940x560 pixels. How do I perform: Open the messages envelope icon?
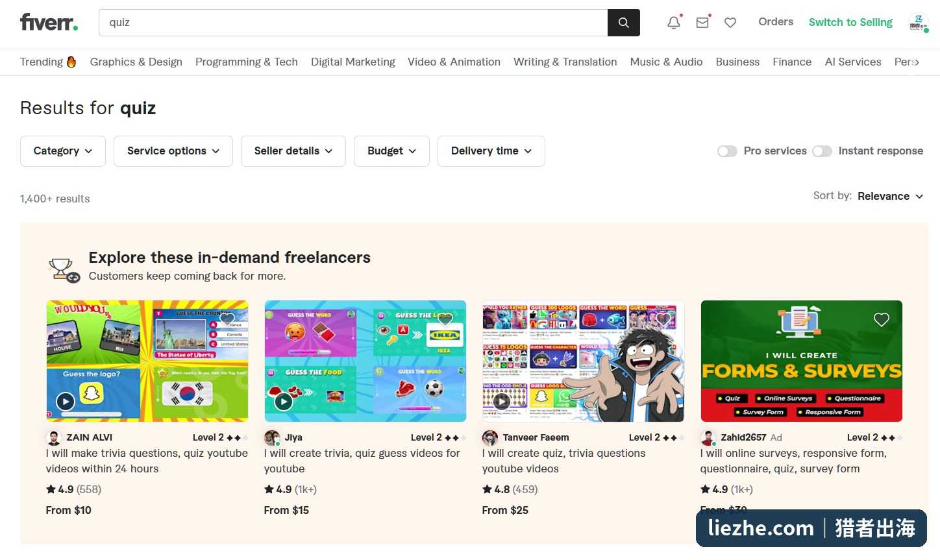(702, 23)
